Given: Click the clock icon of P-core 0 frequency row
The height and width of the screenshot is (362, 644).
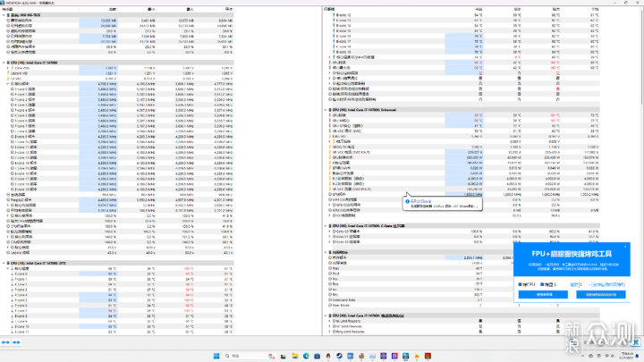Looking at the screenshot, I should coord(13,89).
